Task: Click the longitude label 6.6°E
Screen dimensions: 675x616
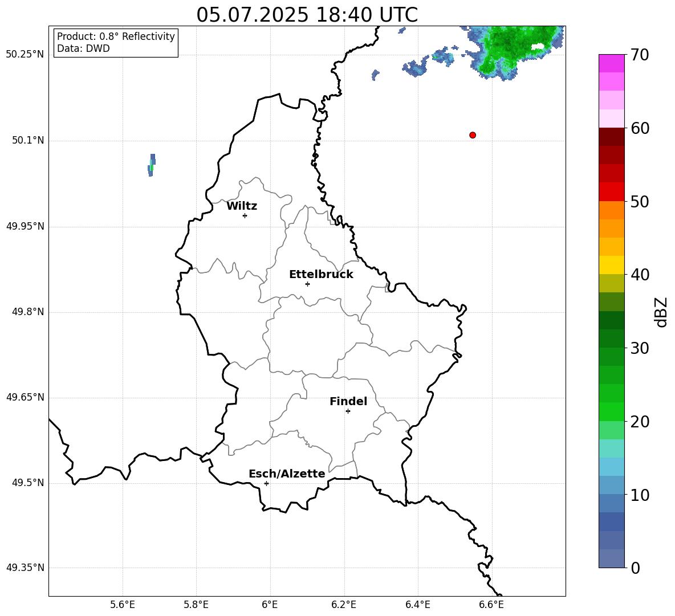Action: (x=491, y=605)
